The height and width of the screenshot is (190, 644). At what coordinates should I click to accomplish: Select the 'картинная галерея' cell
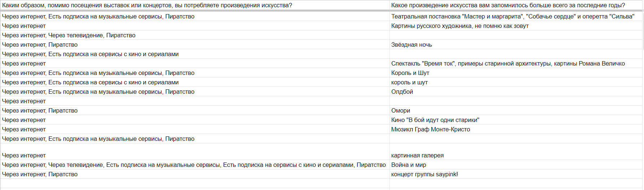[x=516, y=155]
